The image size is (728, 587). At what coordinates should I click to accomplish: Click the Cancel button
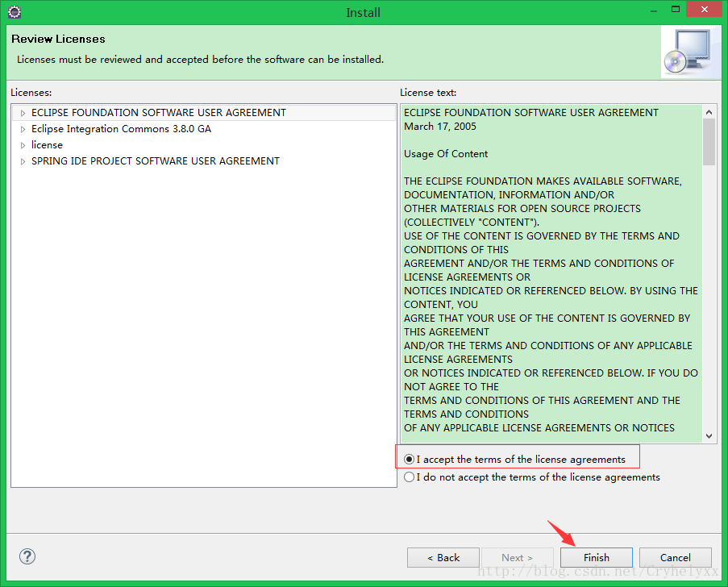(676, 557)
